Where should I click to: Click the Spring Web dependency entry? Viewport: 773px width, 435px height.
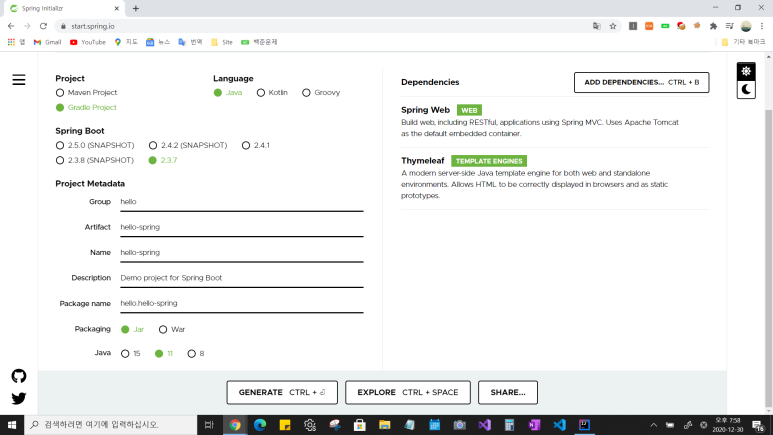click(555, 121)
